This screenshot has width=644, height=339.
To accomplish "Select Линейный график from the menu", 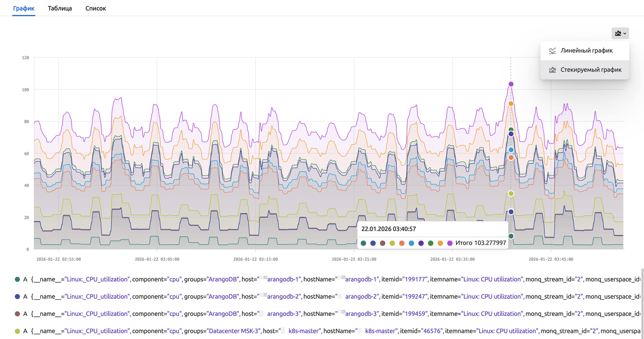I will pyautogui.click(x=586, y=51).
